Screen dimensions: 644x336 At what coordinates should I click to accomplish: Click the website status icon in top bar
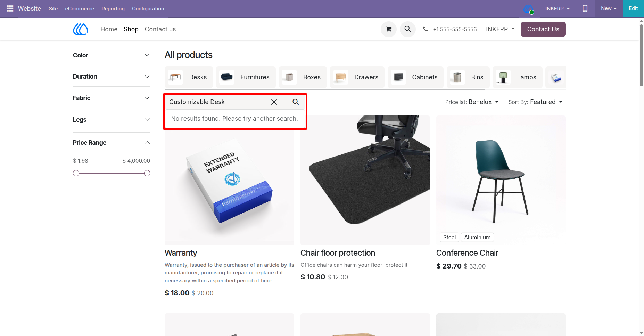(x=529, y=9)
